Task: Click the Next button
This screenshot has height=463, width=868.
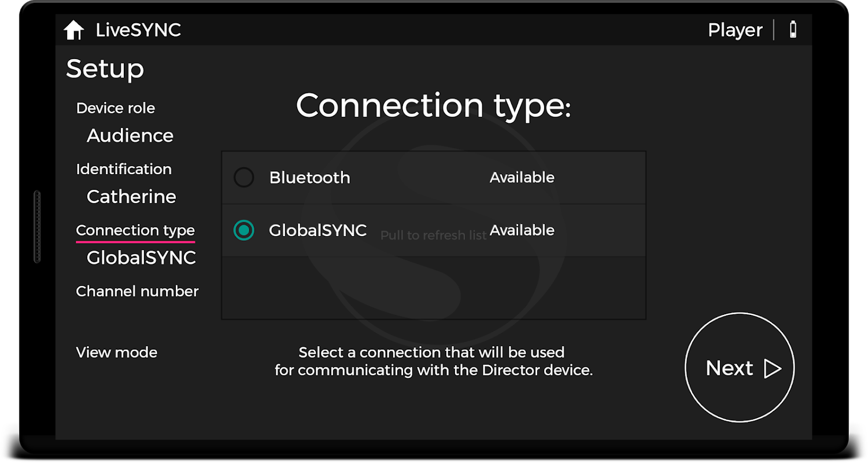Action: tap(740, 368)
